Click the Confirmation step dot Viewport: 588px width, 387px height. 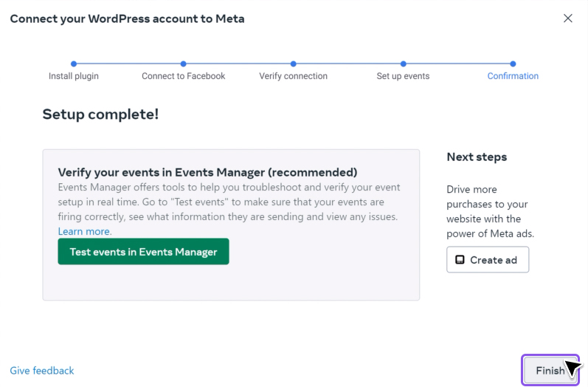513,64
